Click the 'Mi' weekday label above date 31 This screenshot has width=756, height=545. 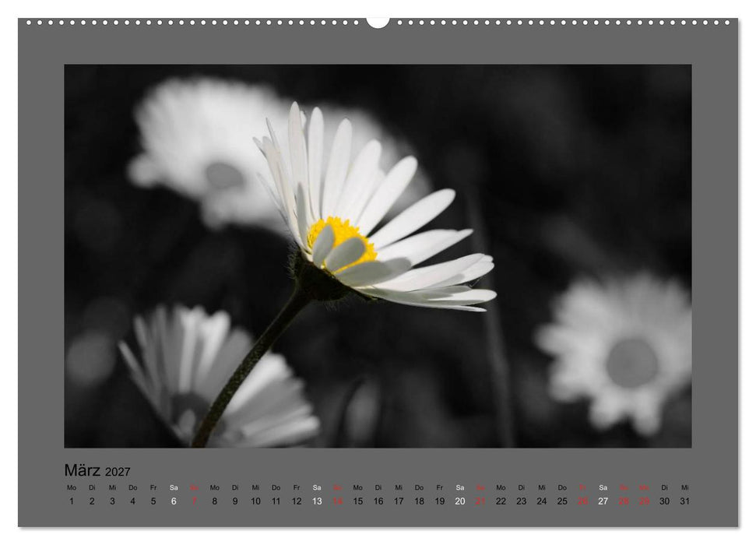click(685, 487)
